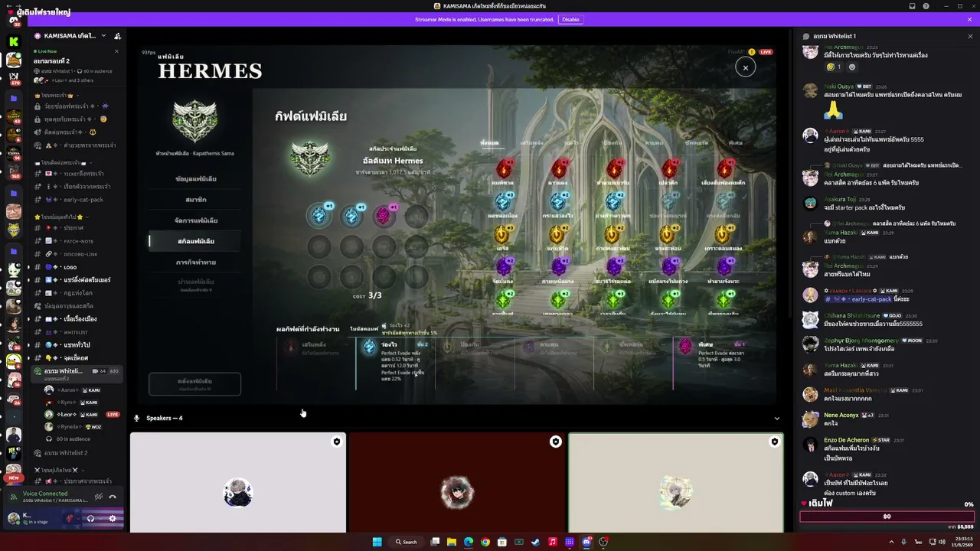Viewport: 980px width, 551px height.
Task: Select the last red gem in the top row
Action: [x=724, y=168]
